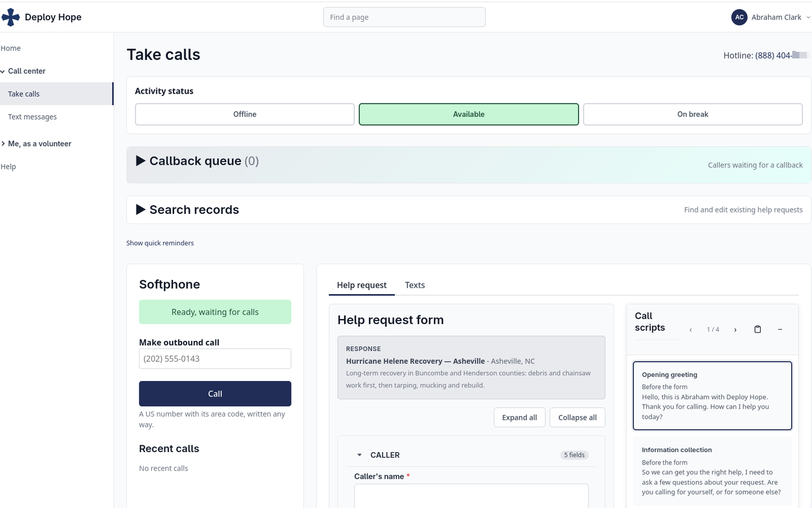Screen dimensions: 812x508
Task: Click the AC user avatar
Action: point(739,17)
